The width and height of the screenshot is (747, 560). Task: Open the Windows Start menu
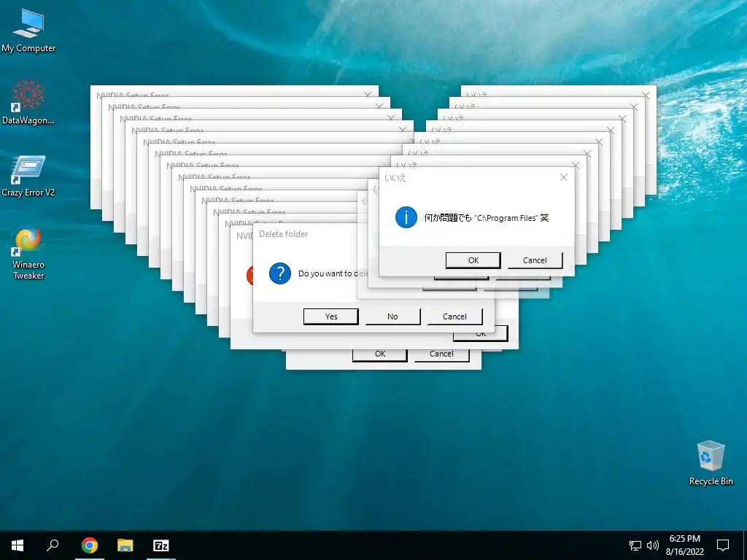[18, 545]
